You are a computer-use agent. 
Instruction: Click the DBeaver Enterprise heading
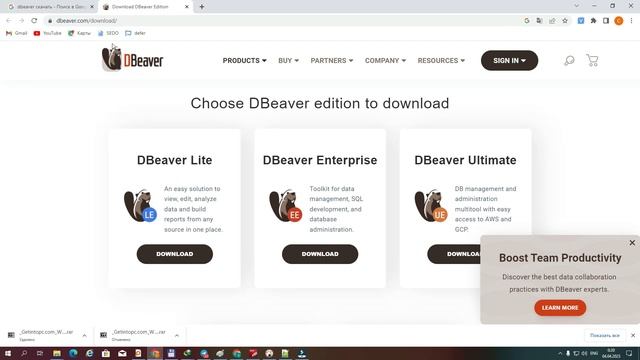coord(320,160)
